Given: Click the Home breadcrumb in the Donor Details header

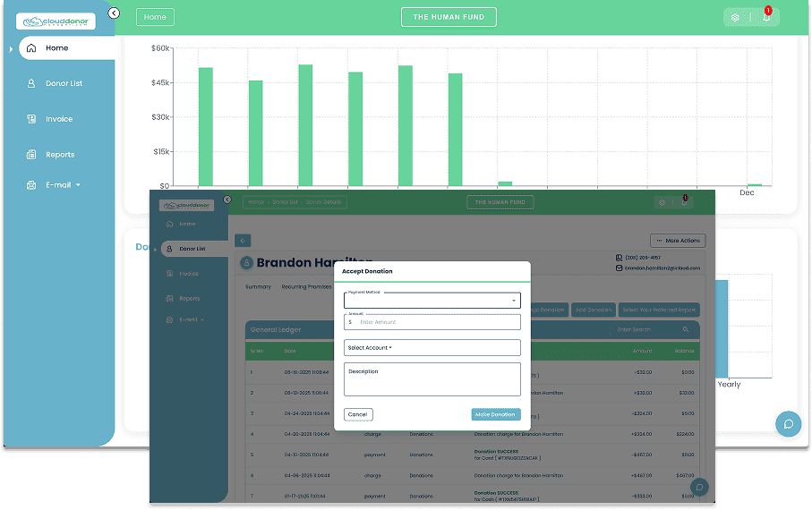Looking at the screenshot, I should point(256,202).
